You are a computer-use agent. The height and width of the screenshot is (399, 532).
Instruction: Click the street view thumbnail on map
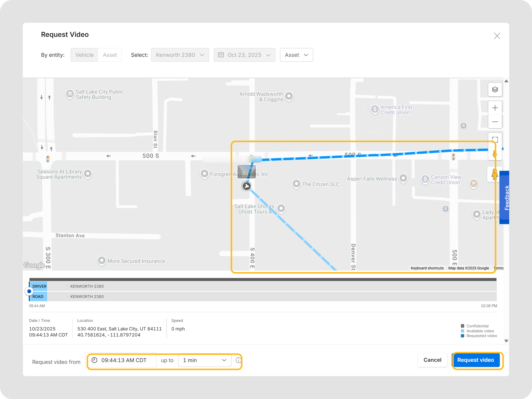point(246,171)
